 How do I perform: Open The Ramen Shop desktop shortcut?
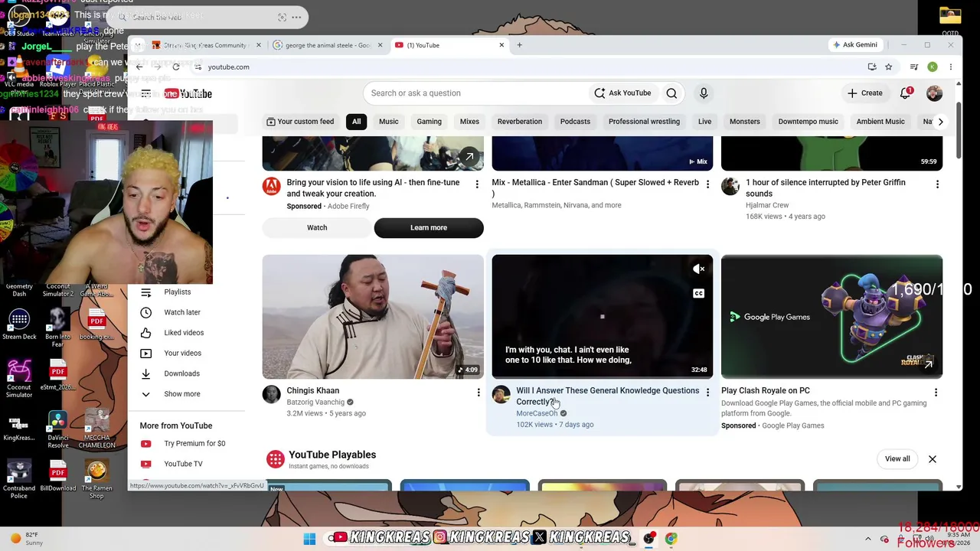click(96, 478)
